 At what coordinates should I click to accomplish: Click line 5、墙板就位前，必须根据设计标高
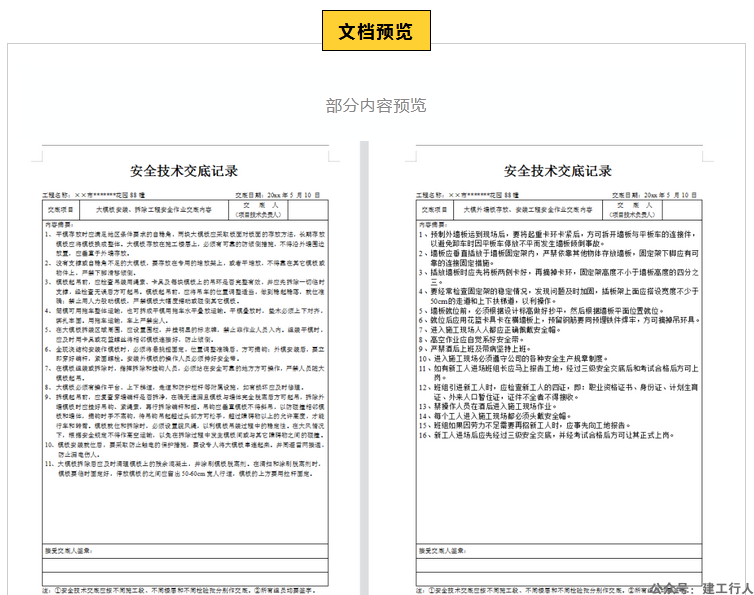(541, 311)
